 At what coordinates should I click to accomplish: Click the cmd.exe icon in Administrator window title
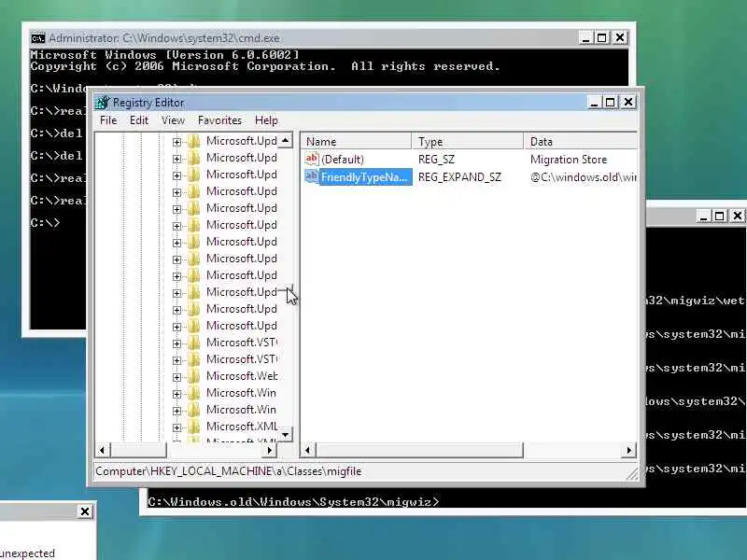[x=38, y=38]
